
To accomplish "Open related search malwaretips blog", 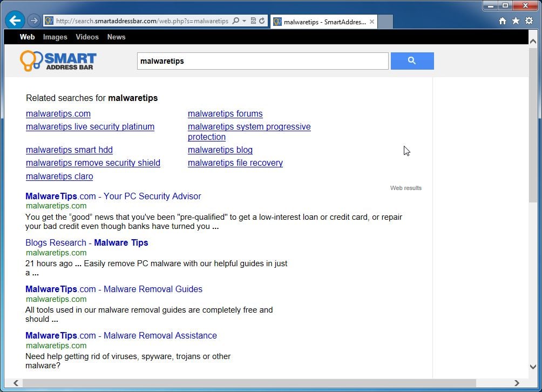I will coord(220,150).
